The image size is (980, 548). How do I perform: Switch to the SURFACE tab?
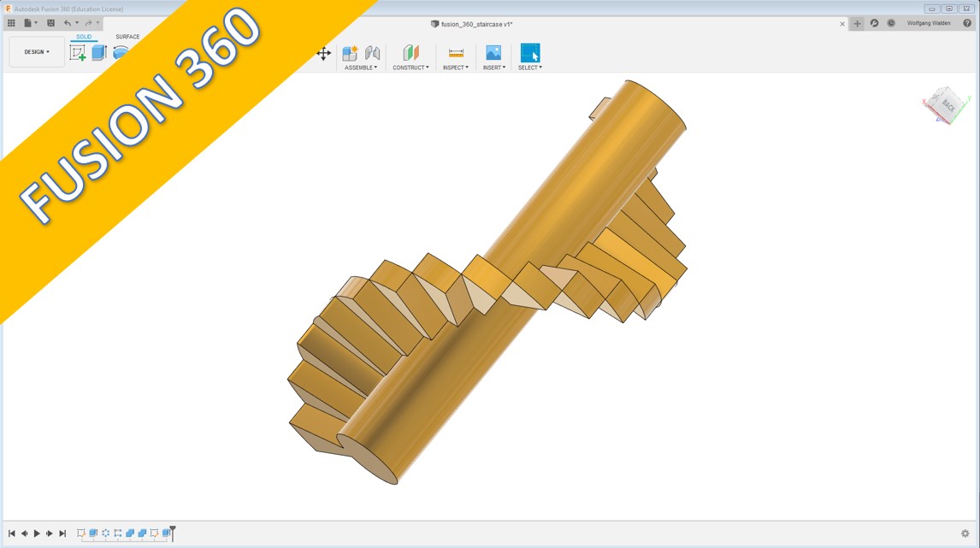(x=127, y=37)
